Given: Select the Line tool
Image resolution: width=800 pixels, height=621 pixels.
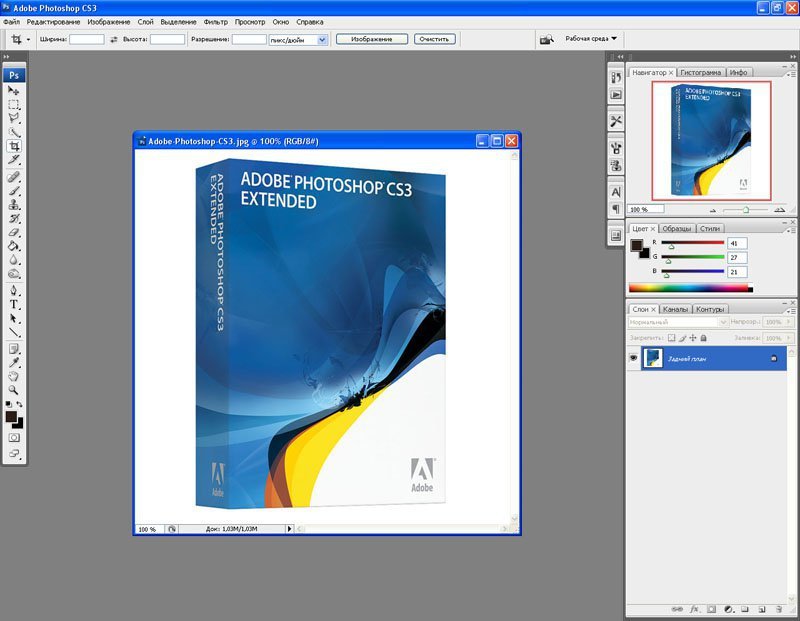Looking at the screenshot, I should click(x=14, y=332).
